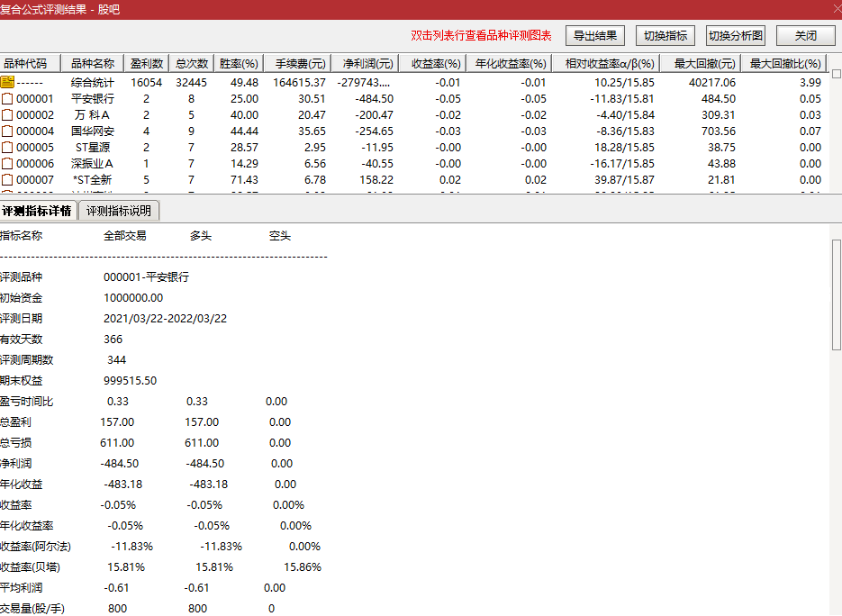Sort by the 品种代码 column header
The height and width of the screenshot is (616, 842).
[x=30, y=63]
